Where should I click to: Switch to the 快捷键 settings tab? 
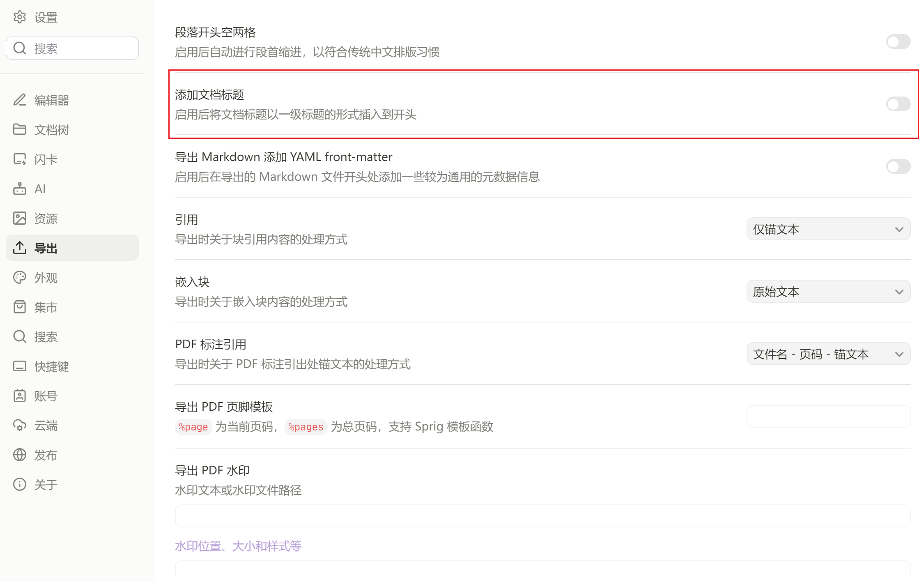pyautogui.click(x=51, y=366)
